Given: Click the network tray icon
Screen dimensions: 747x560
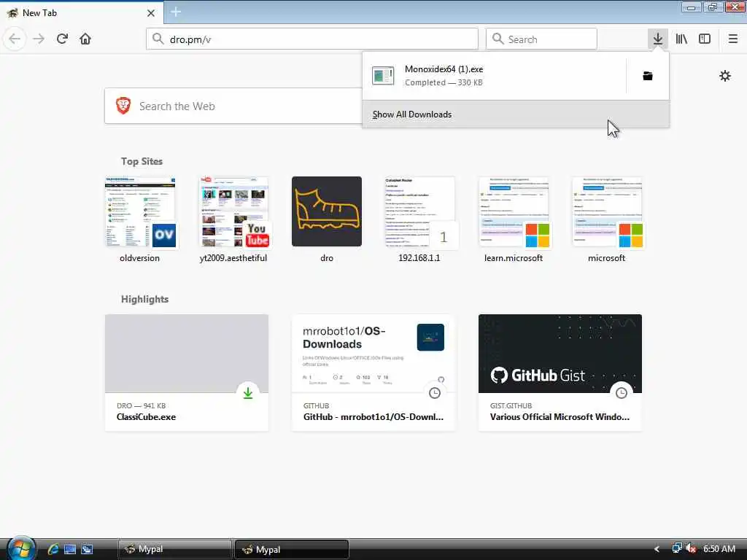Looking at the screenshot, I should 677,548.
